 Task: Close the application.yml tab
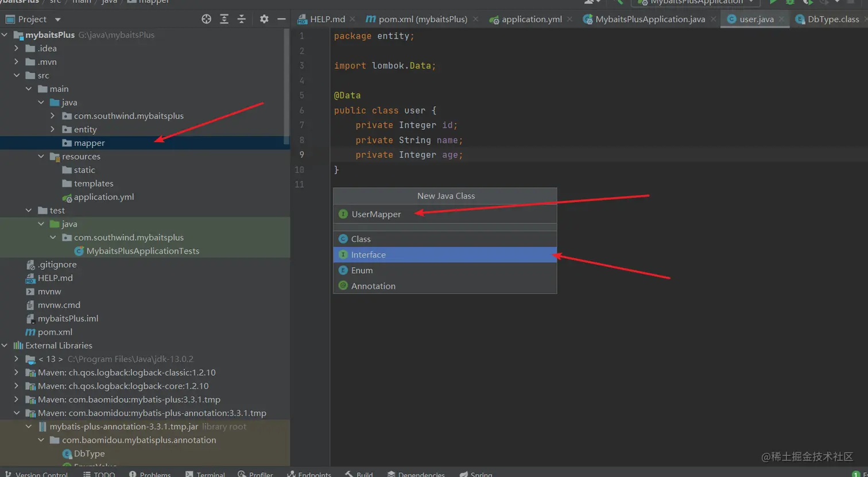569,19
